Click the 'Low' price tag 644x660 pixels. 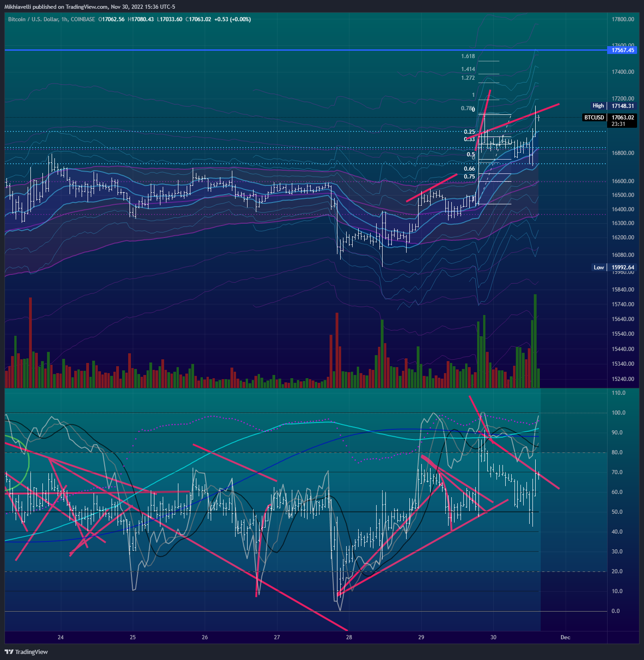pos(599,268)
